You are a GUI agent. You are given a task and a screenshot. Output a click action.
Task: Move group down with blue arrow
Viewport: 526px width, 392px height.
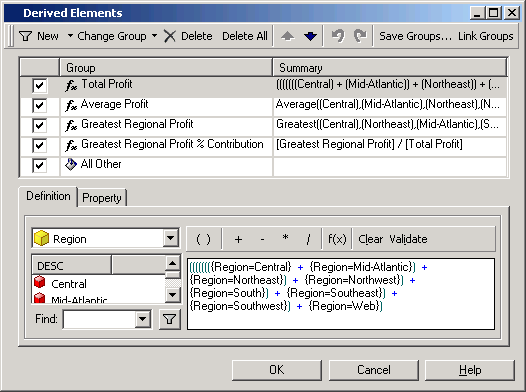click(x=310, y=36)
